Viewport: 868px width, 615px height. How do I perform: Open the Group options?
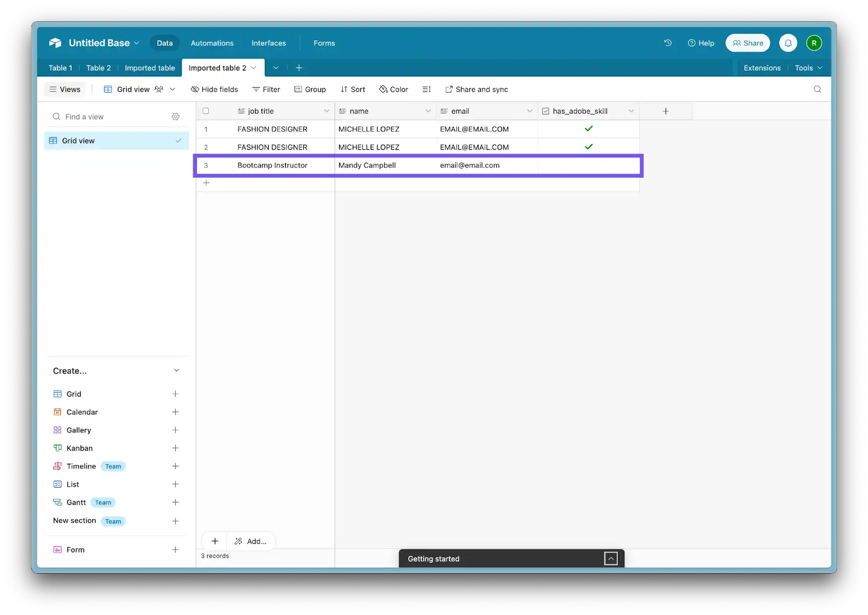pos(310,89)
